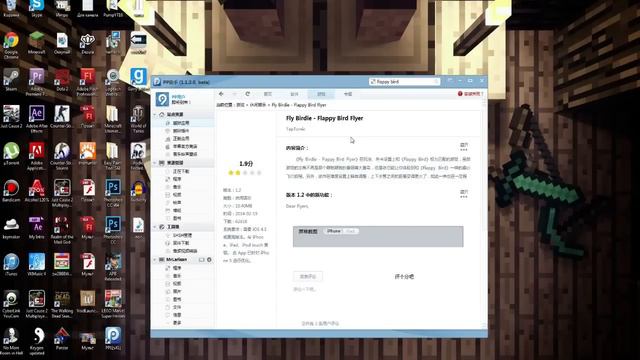This screenshot has height=360, width=640.
Task: Select the Counter-Strike Source shortcut
Action: pos(62,156)
